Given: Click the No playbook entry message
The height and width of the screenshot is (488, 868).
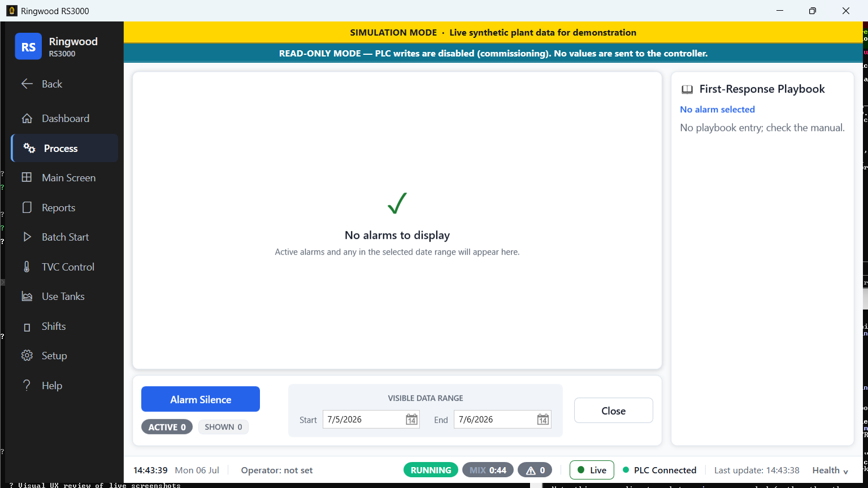Looking at the screenshot, I should (762, 128).
